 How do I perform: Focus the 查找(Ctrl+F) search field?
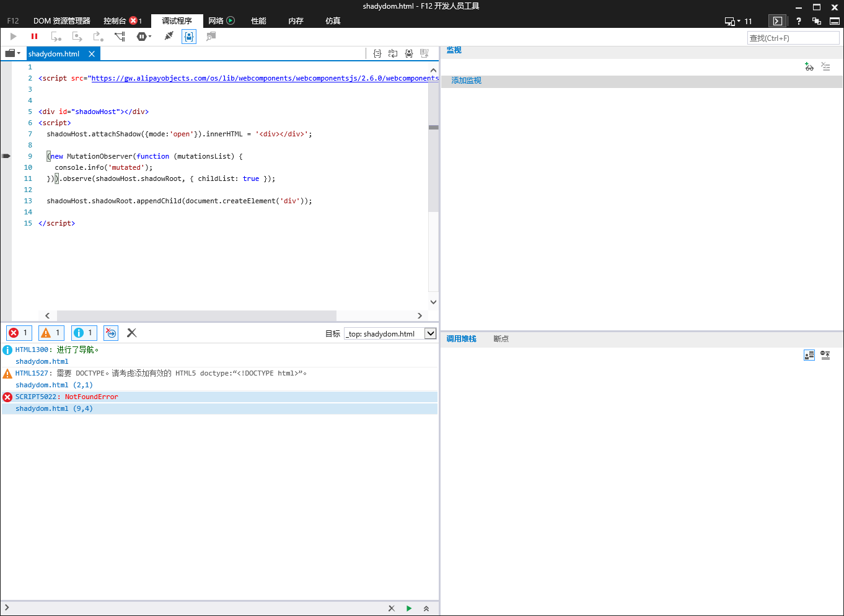click(793, 38)
